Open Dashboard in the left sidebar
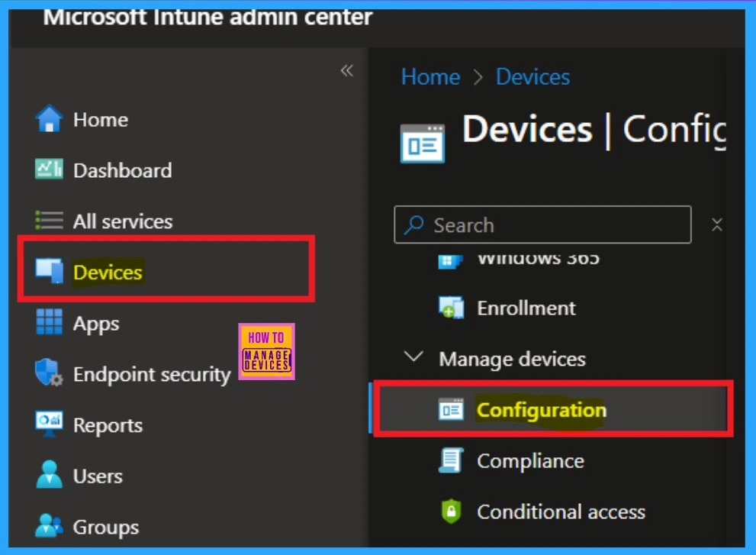 [x=123, y=170]
